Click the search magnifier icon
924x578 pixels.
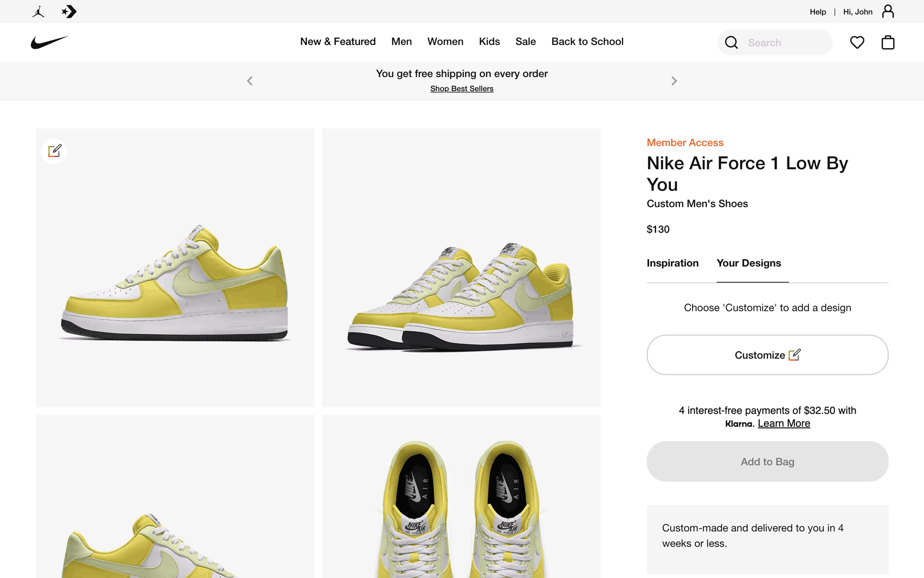click(731, 42)
